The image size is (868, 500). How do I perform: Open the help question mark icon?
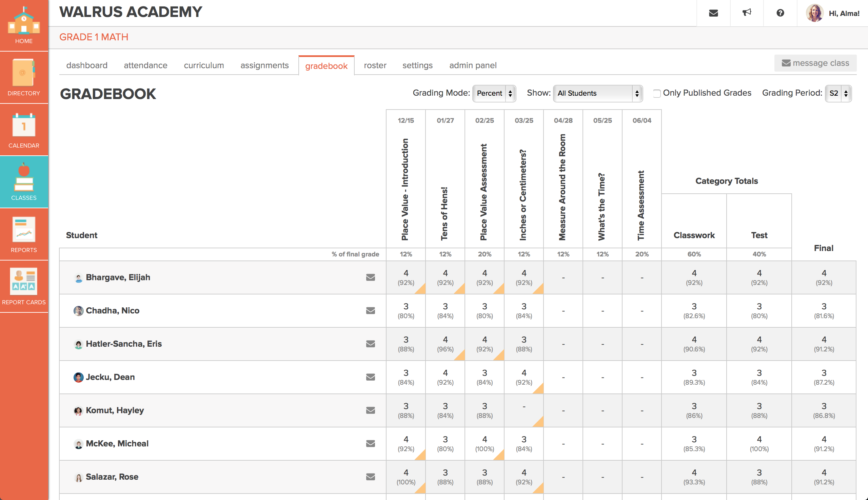point(780,13)
